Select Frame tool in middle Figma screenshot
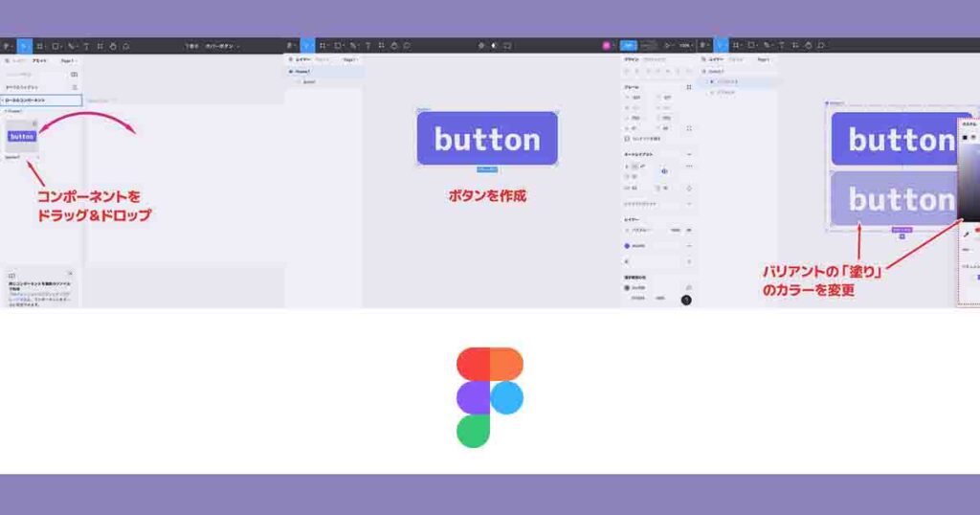This screenshot has width=980, height=515. click(x=323, y=46)
